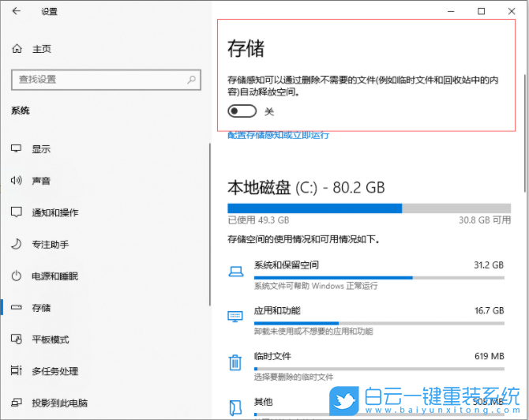Click the 31.2 GB size value
Viewport: 529px width, 420px height.
[x=489, y=265]
